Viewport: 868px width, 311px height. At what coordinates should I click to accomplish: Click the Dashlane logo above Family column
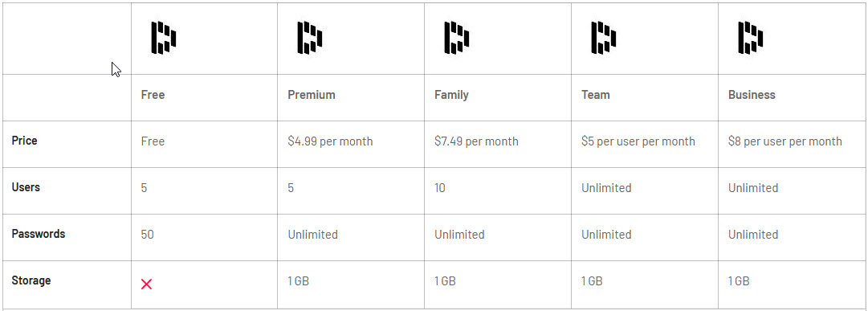tap(457, 38)
